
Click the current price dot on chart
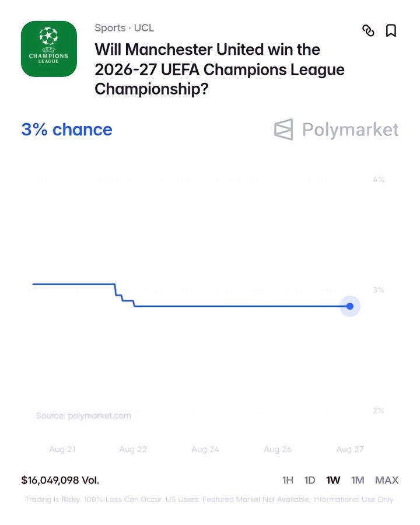350,306
